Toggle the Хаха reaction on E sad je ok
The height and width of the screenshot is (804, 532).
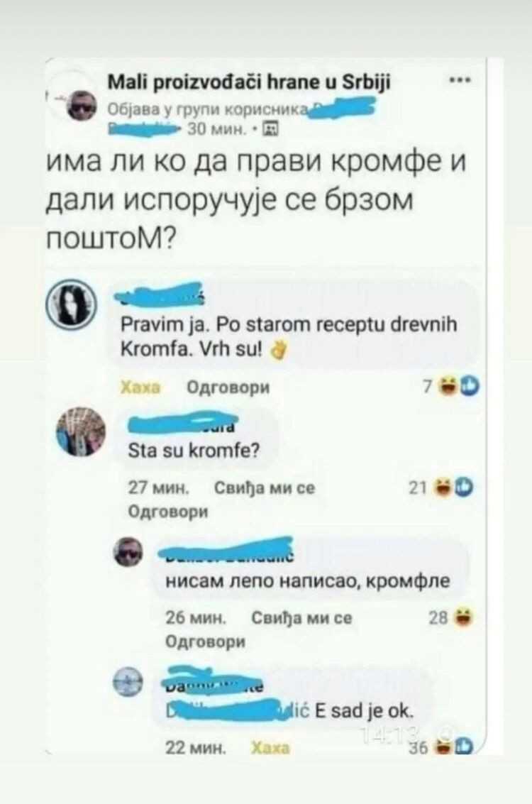270,748
